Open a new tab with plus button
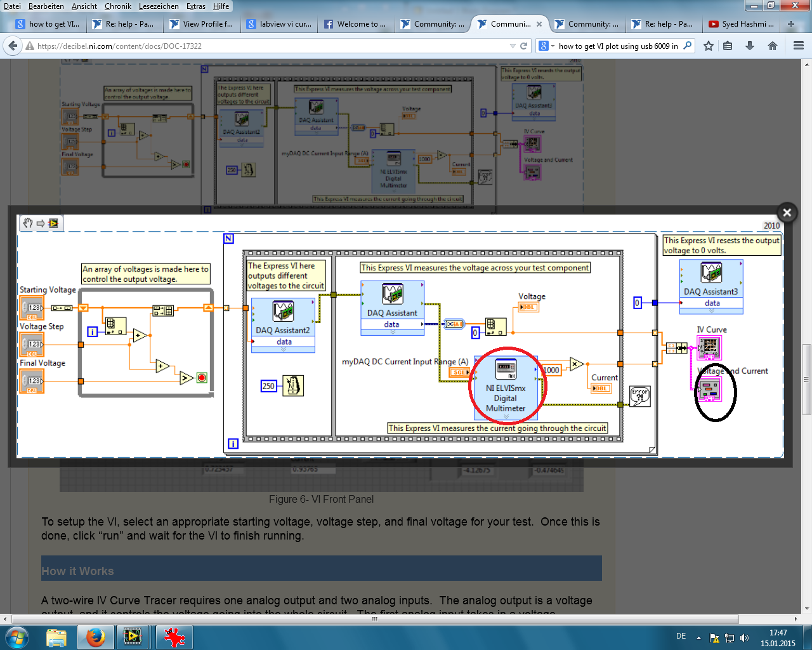 (x=791, y=24)
